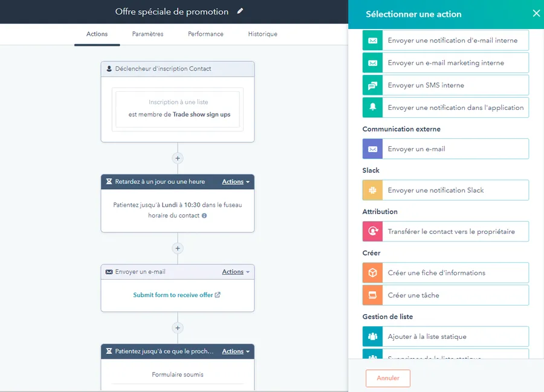Add a step below the enrollment trigger
Viewport: 544px width, 392px height.
point(177,158)
